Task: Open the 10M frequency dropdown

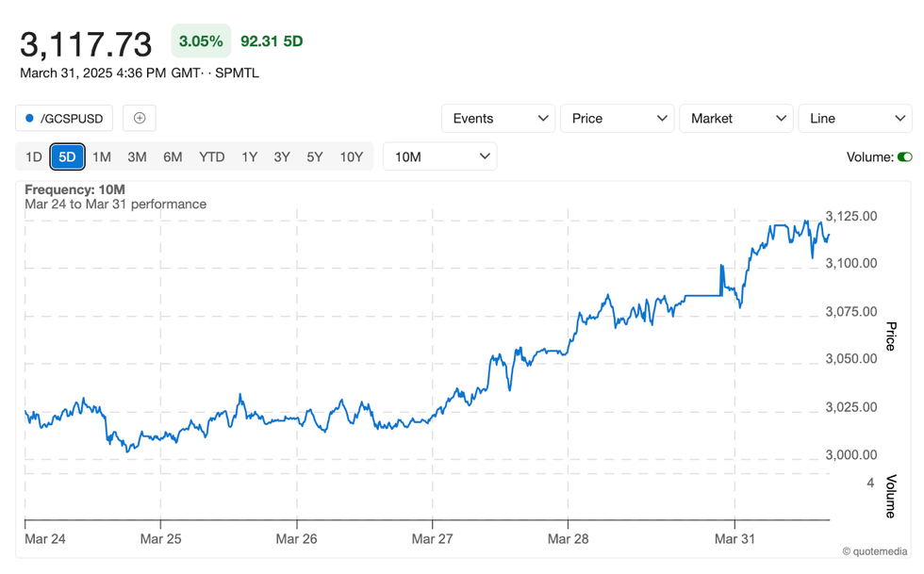Action: 439,157
